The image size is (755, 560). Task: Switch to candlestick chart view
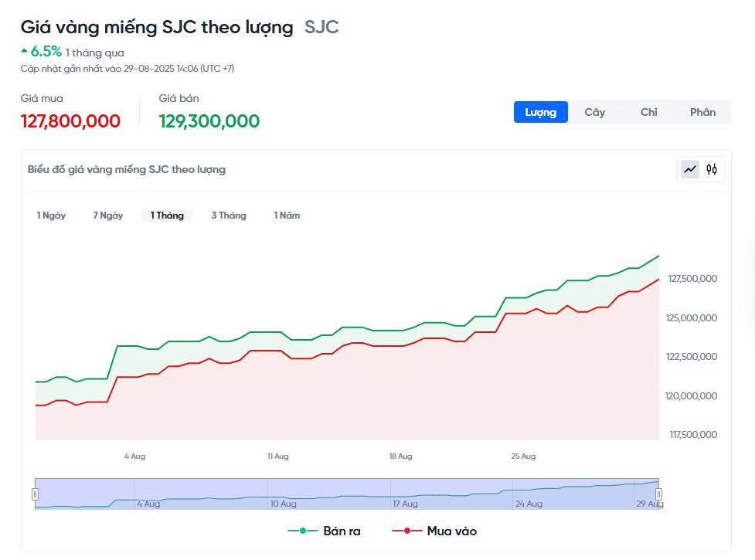pyautogui.click(x=712, y=168)
